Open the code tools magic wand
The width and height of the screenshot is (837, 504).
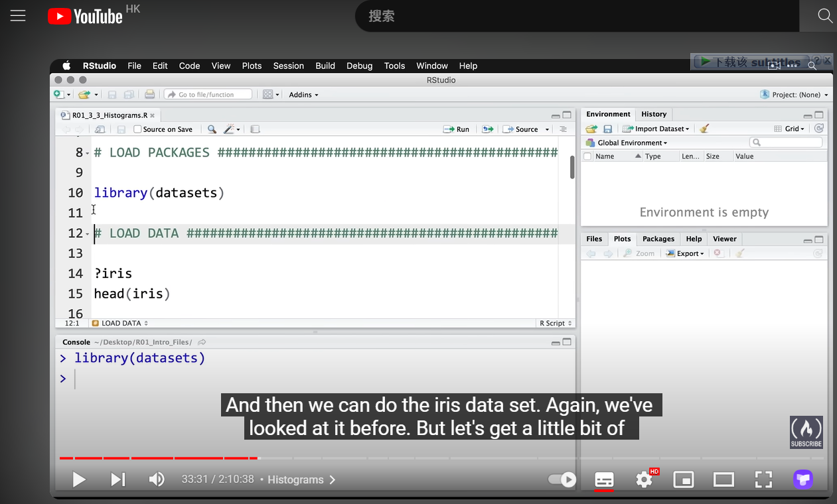point(229,129)
